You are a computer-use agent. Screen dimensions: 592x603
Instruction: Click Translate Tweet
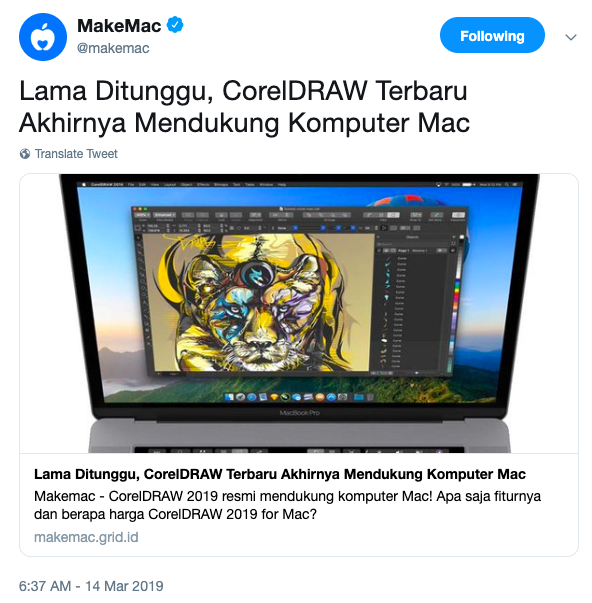[76, 154]
